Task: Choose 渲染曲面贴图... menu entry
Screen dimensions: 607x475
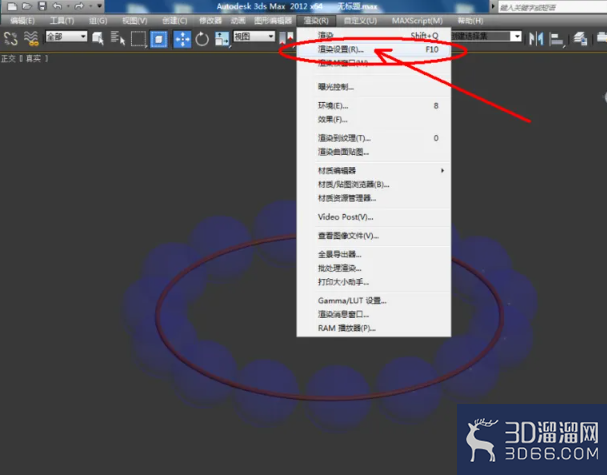Action: [x=374, y=152]
